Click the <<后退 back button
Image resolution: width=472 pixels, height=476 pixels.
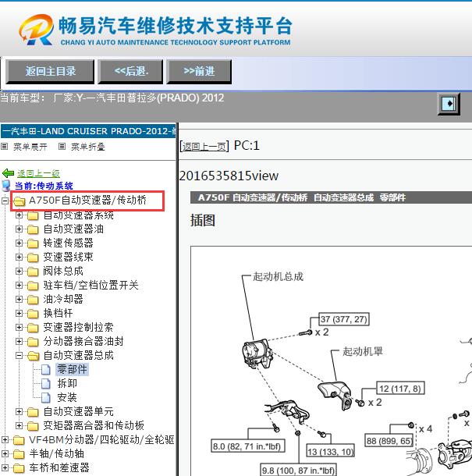point(130,71)
